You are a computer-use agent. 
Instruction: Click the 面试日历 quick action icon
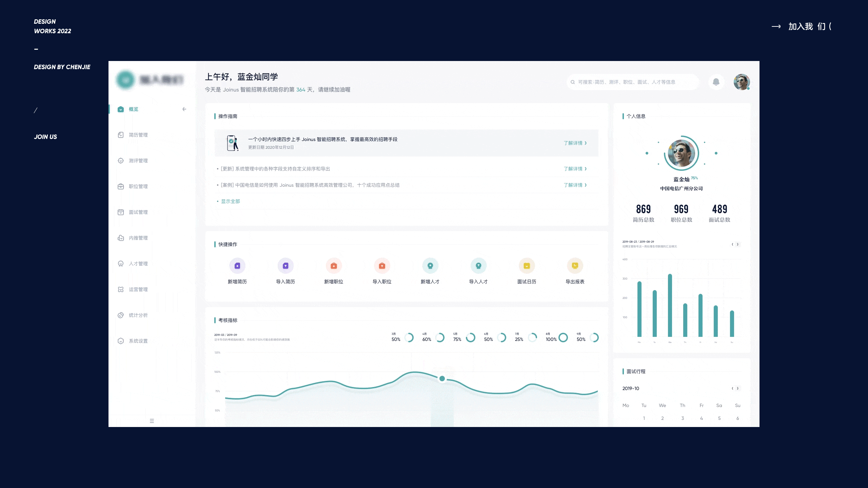point(527,266)
